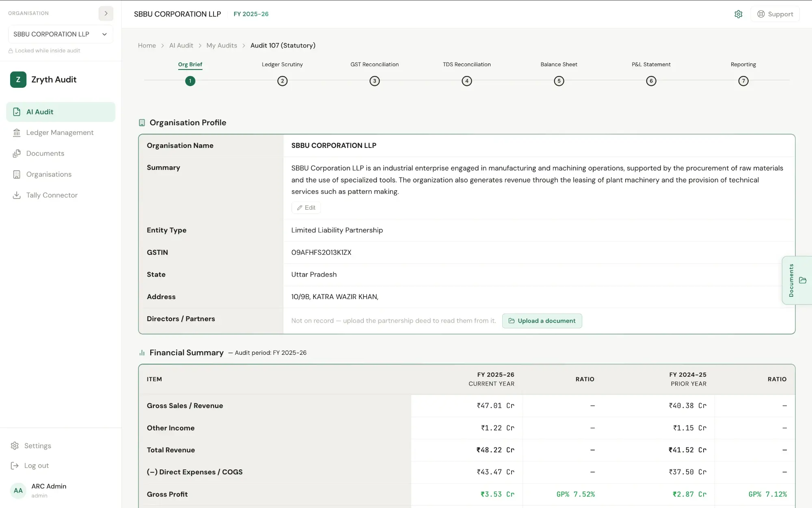Click the Tally Connector download icon
The image size is (812, 508).
pyautogui.click(x=17, y=195)
